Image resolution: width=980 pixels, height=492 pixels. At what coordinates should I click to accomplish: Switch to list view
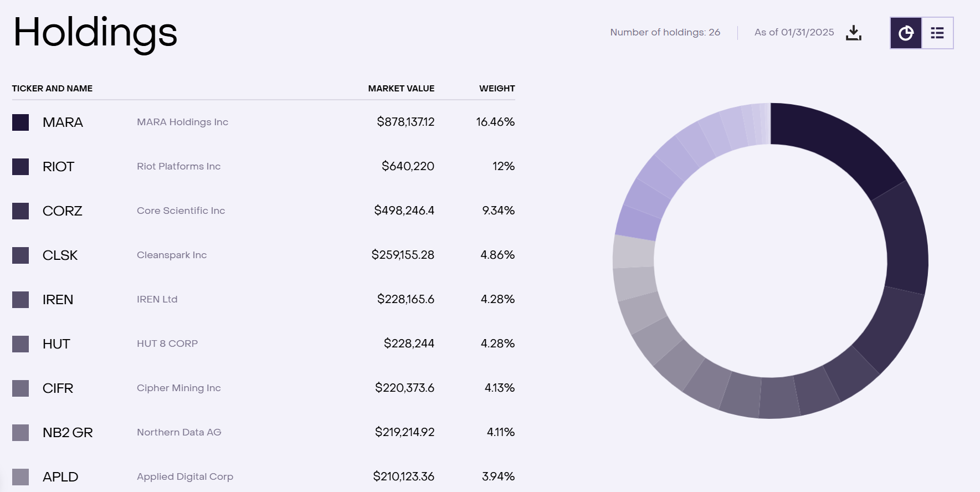click(x=937, y=33)
